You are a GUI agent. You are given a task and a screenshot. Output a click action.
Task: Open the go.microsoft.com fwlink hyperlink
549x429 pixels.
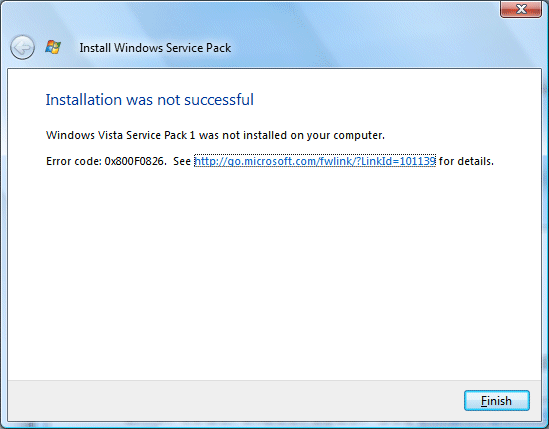pos(315,161)
